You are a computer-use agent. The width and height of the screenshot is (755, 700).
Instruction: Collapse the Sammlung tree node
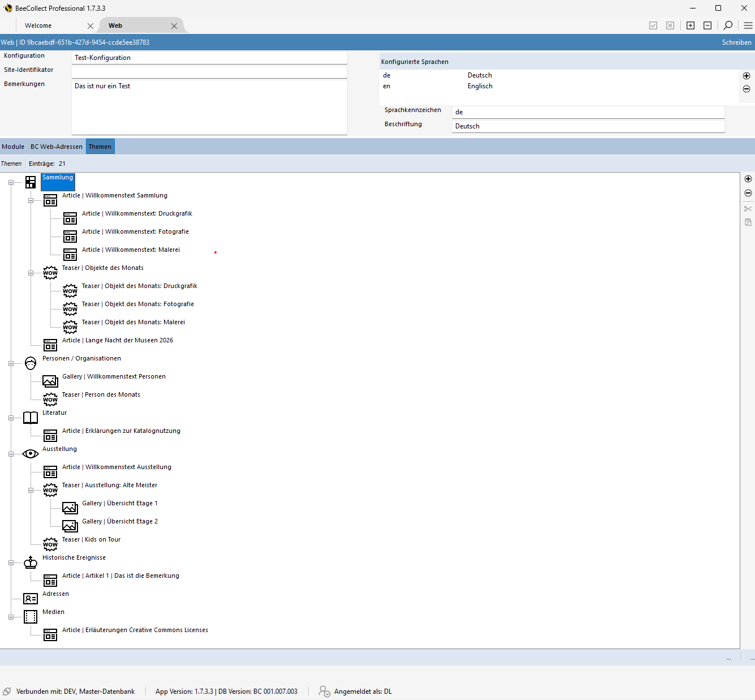point(11,182)
